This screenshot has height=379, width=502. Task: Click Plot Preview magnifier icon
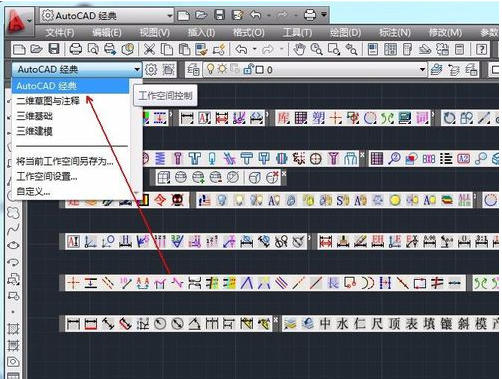click(93, 50)
